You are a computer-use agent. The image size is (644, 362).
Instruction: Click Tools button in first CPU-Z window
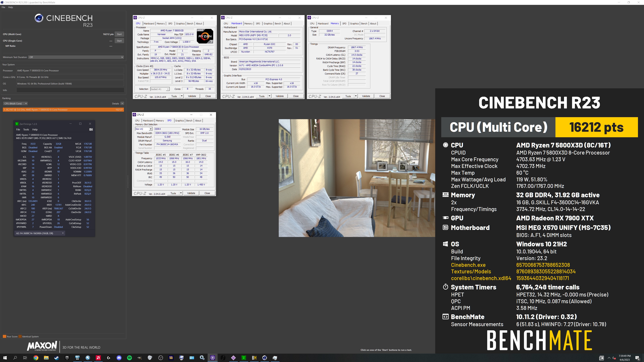174,96
